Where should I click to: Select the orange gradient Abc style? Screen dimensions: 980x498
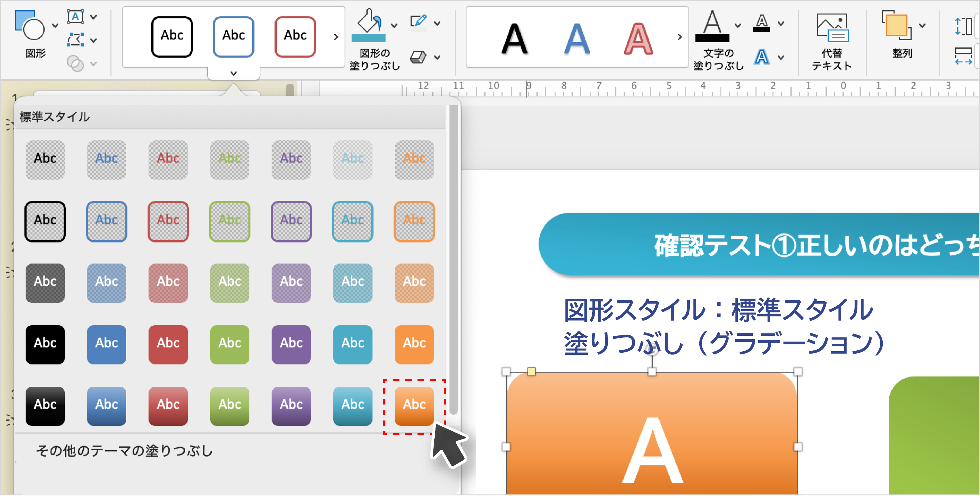tap(414, 406)
